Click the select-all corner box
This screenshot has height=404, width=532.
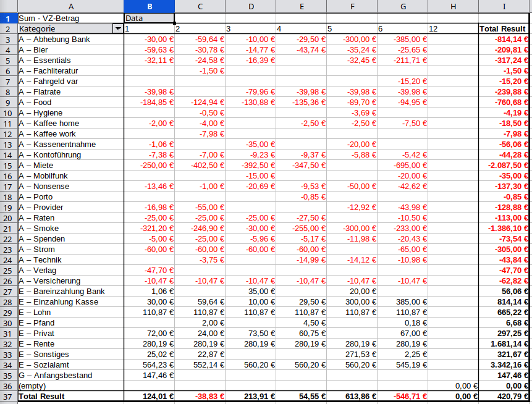[x=9, y=6]
